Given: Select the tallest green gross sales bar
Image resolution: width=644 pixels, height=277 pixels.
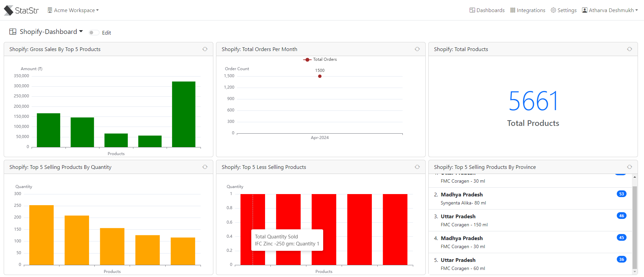Looking at the screenshot, I should click(x=184, y=114).
